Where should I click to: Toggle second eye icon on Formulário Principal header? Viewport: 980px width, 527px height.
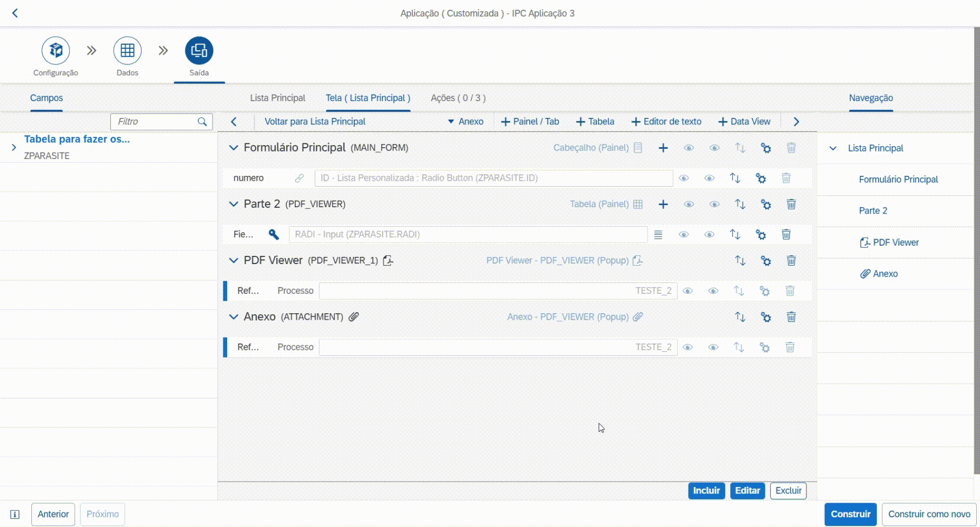tap(714, 148)
